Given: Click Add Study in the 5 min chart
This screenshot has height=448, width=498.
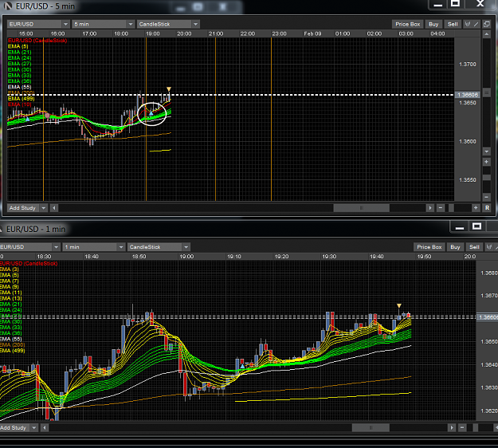Looking at the screenshot, I should tap(22, 208).
